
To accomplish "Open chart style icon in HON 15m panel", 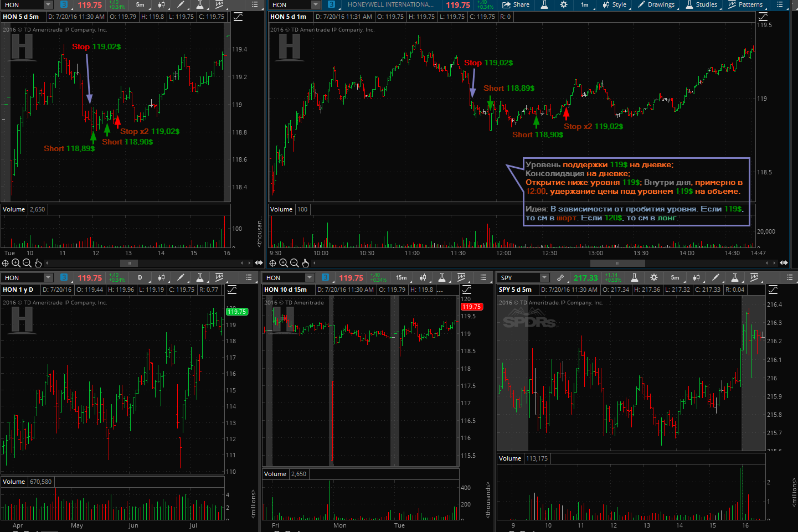I will click(x=423, y=277).
